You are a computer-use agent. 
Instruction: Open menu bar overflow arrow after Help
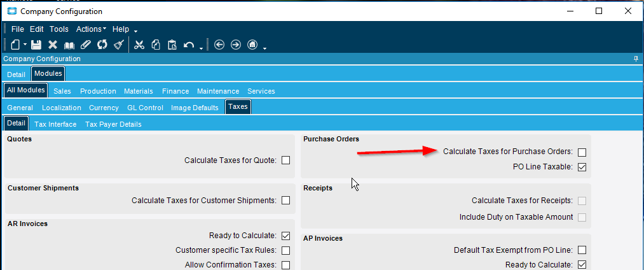[x=135, y=31]
